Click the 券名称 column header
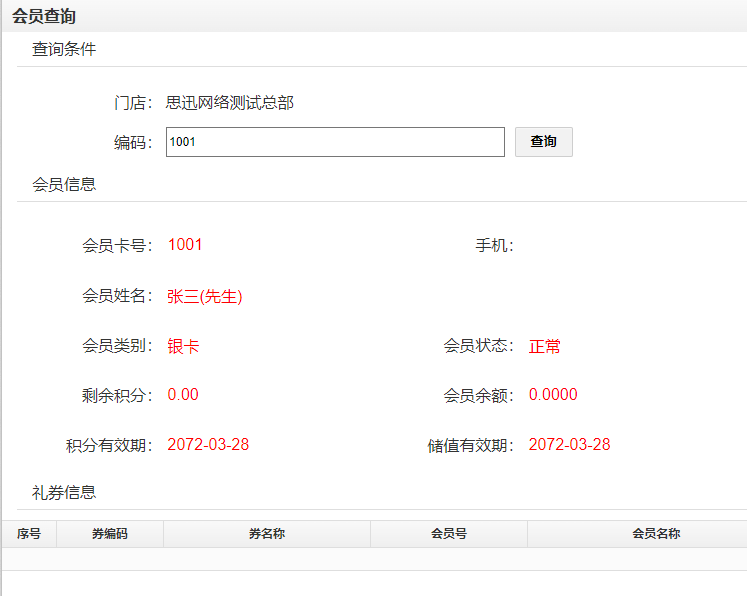Screen dimensions: 747x596 (267, 534)
